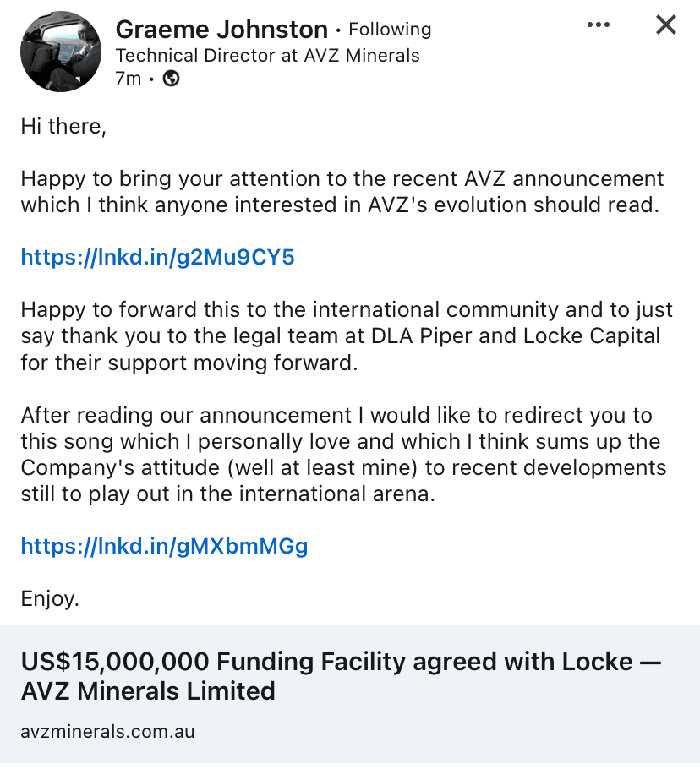
Task: Open the lnkd.in/gMXbmMGg song link
Action: click(164, 546)
